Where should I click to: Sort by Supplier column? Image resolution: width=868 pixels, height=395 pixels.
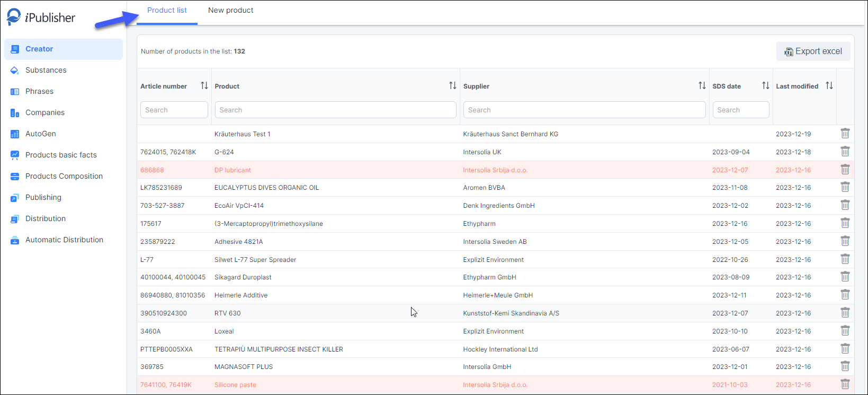(702, 85)
